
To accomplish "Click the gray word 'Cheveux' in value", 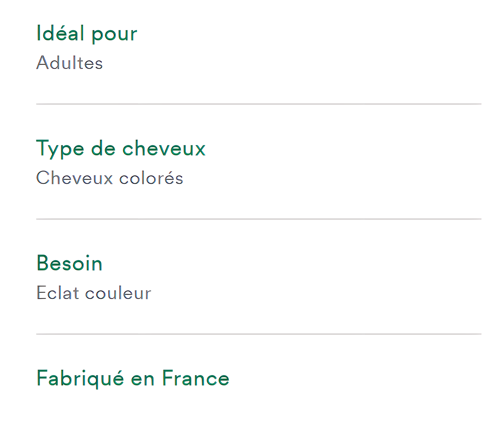I will 75,178.
